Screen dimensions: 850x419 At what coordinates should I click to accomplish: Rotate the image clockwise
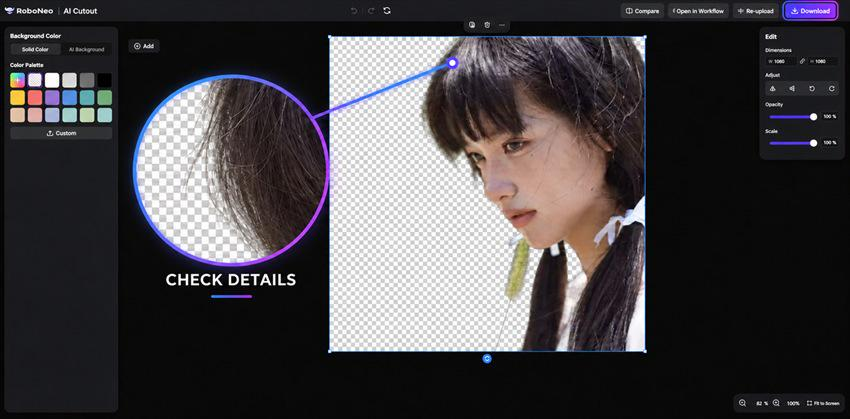point(831,88)
